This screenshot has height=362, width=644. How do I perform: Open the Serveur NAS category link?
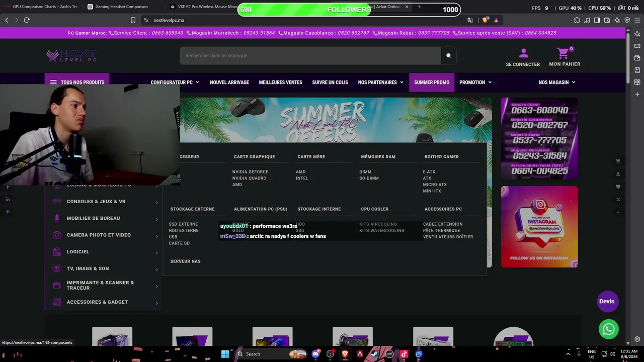[x=185, y=261]
